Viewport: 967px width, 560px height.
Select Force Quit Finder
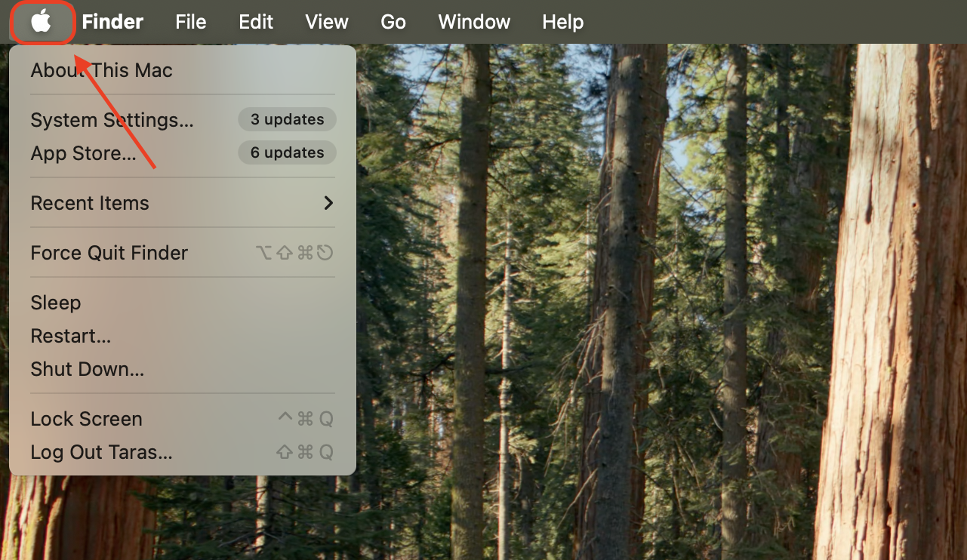point(109,253)
